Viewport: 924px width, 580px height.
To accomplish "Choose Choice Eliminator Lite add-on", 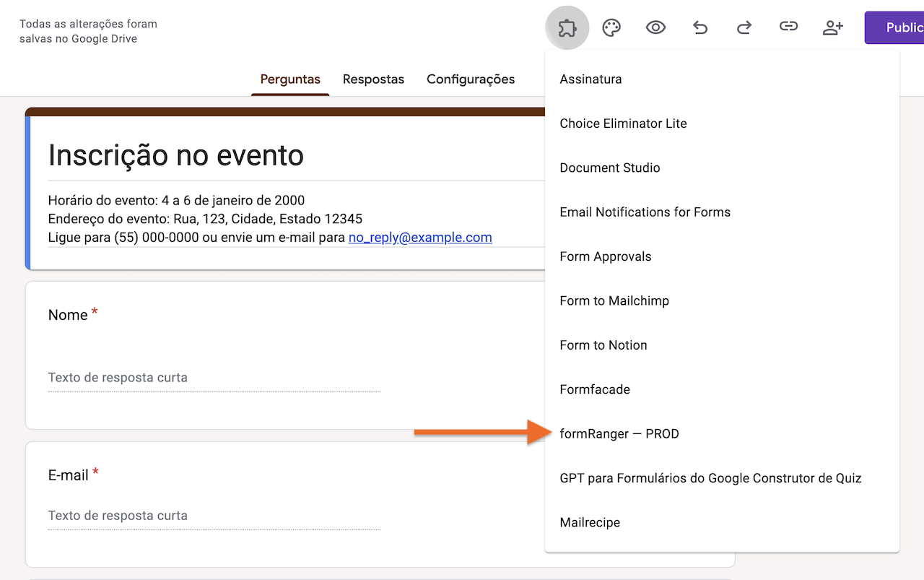I will [623, 123].
